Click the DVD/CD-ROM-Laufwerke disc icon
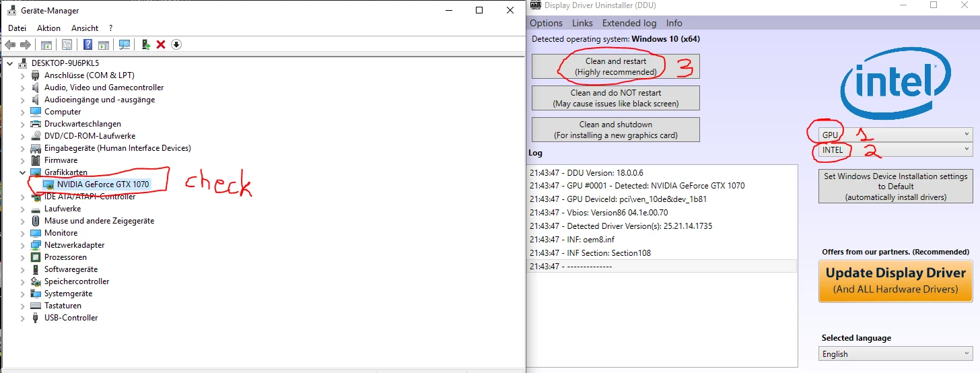 click(x=36, y=136)
